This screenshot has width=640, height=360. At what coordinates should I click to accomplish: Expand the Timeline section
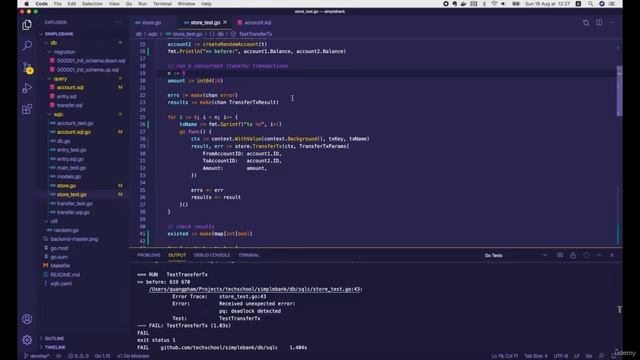click(x=55, y=347)
